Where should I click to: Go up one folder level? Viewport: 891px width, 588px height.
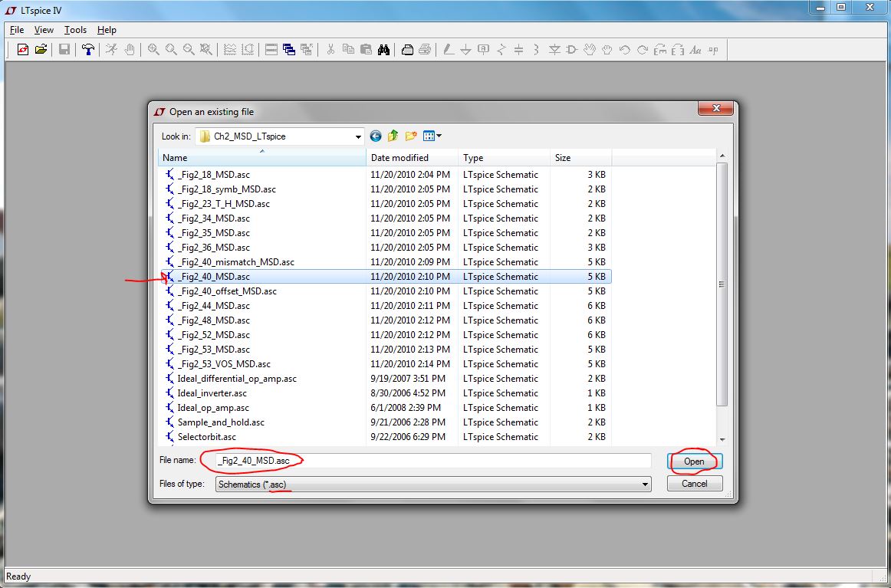tap(393, 136)
